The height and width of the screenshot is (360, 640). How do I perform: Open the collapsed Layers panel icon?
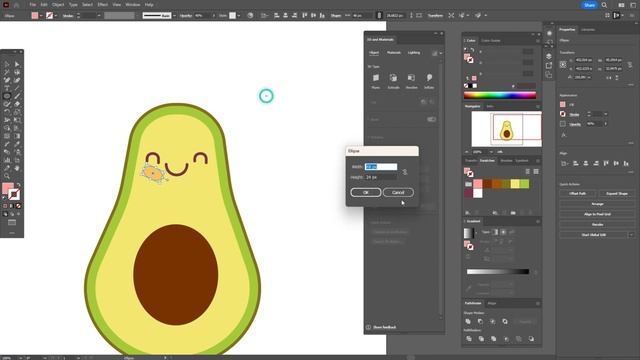tap(549, 56)
